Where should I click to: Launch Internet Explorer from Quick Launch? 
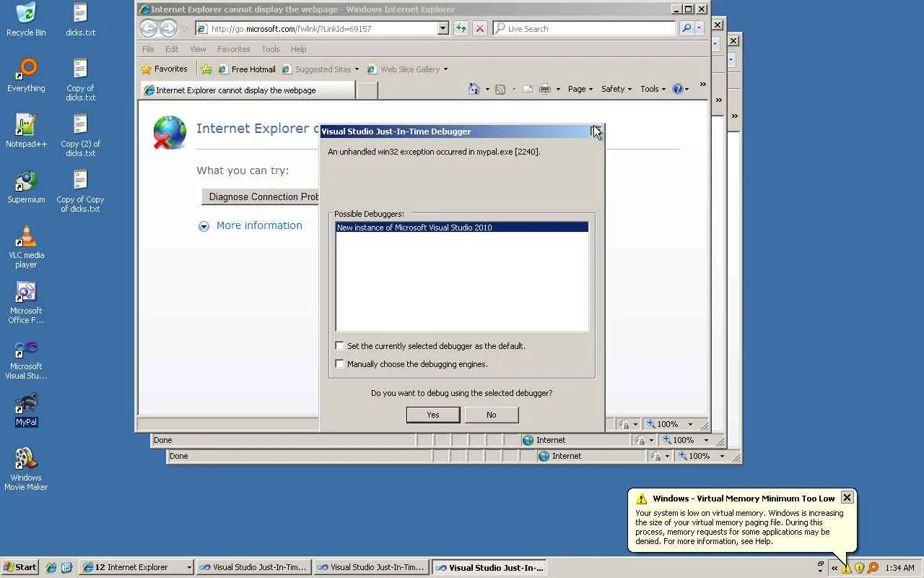point(51,567)
